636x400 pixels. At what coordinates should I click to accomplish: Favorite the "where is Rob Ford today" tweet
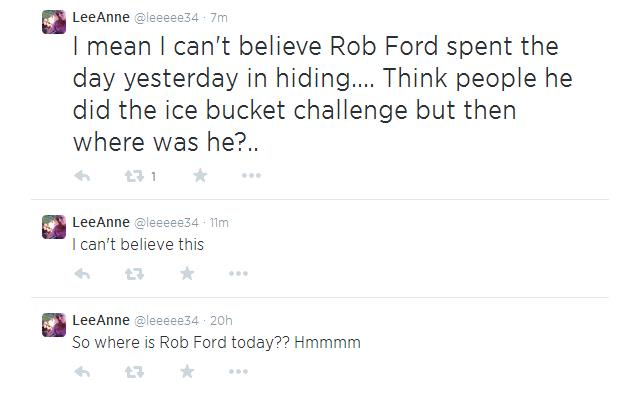click(187, 372)
